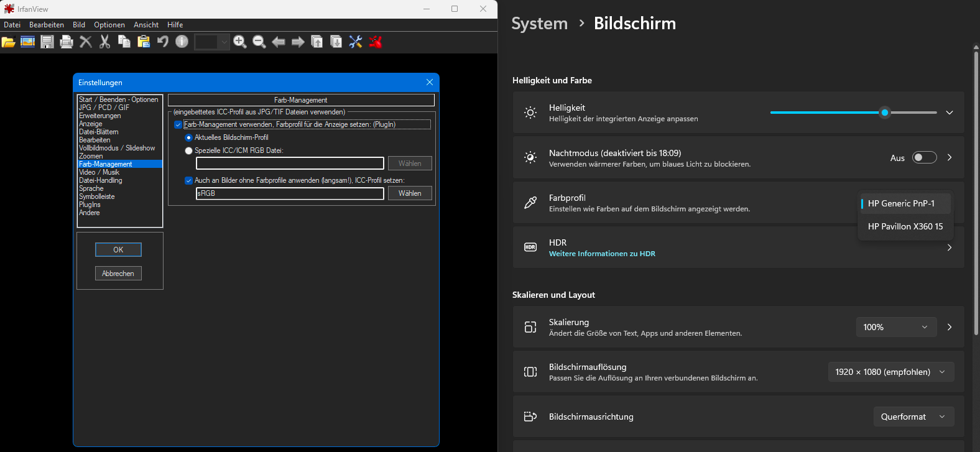The width and height of the screenshot is (980, 452).
Task: Click the Helligkeit sun icon
Action: pos(530,113)
